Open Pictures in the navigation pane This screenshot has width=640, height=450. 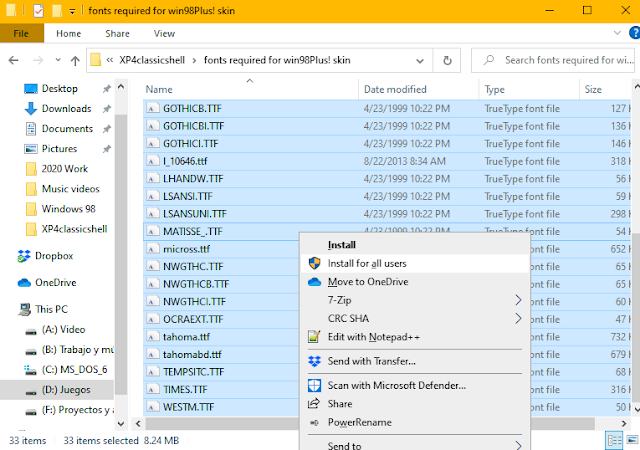59,148
